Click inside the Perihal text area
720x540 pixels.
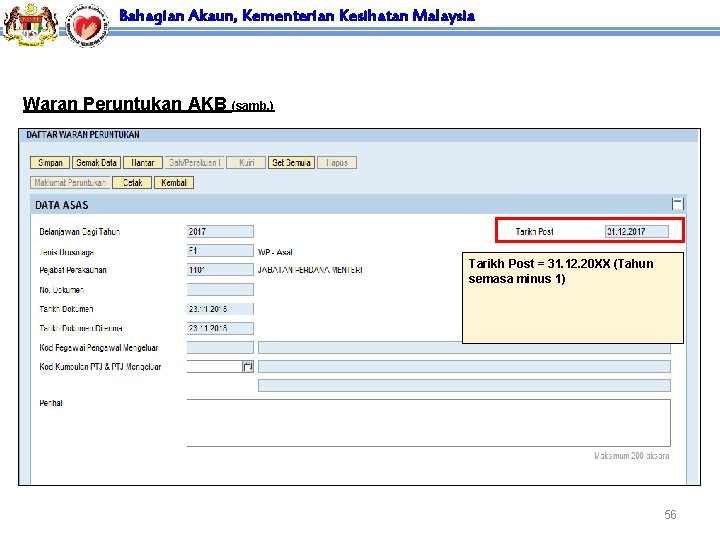click(428, 423)
